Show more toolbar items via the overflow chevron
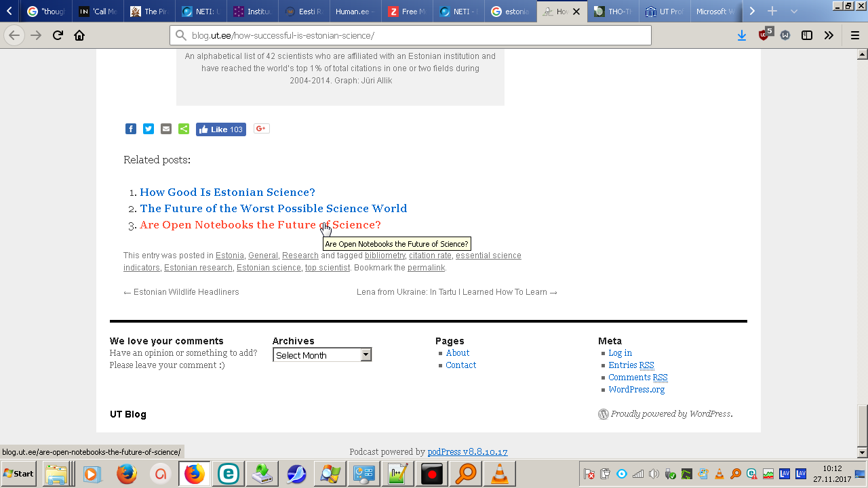 point(829,35)
